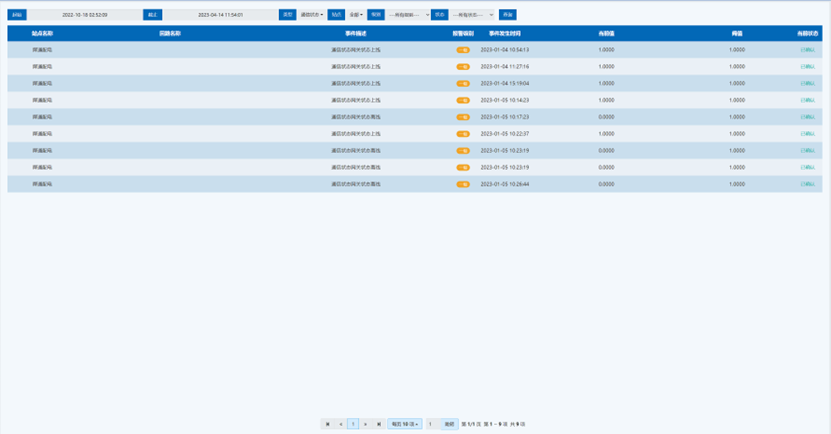Click the page number input box next to 跳转
The height and width of the screenshot is (434, 831).
432,424
